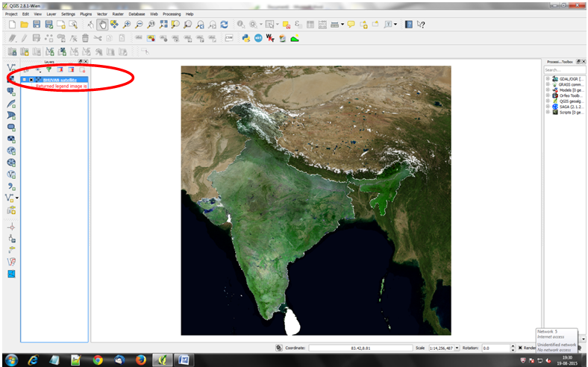Viewport: 588px width, 367px height.
Task: Click Add Delimited Text Layer comma icon
Action: tap(11, 186)
